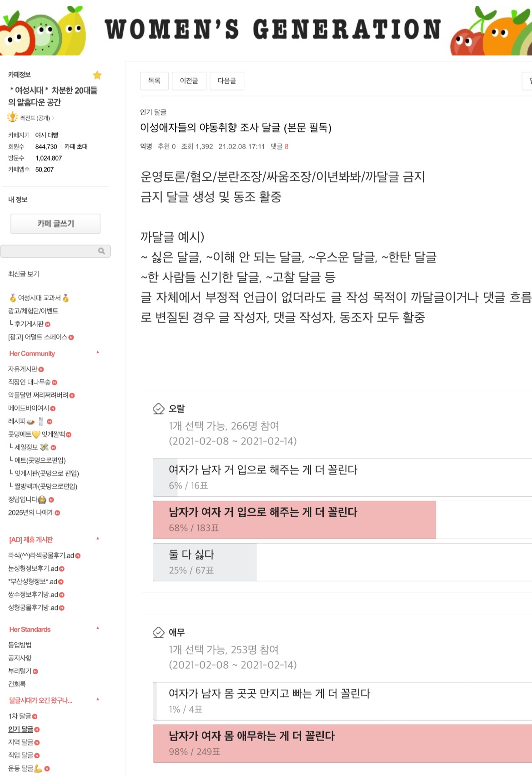532x777 pixels.
Task: Click the 목록 list button
Action: (x=154, y=81)
